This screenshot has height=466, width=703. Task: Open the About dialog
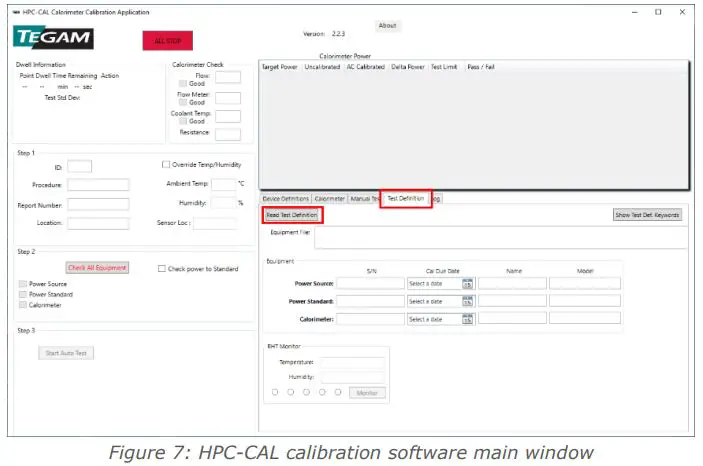pos(387,26)
